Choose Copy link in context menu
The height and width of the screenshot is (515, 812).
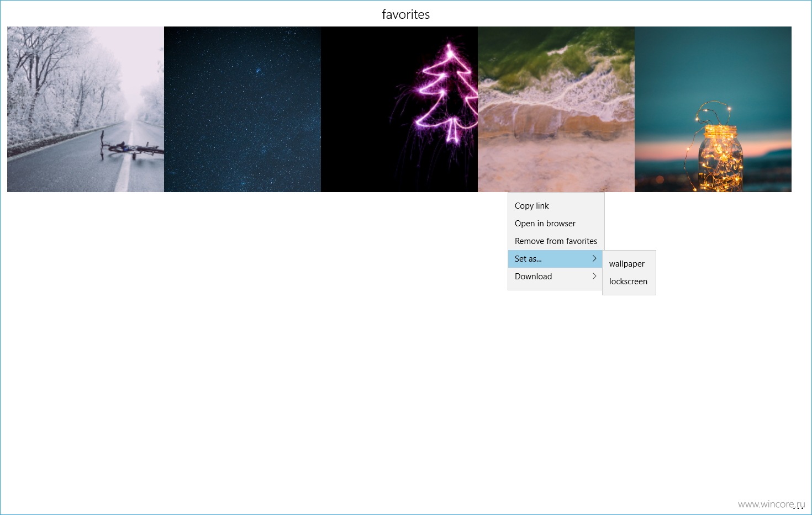click(x=556, y=206)
